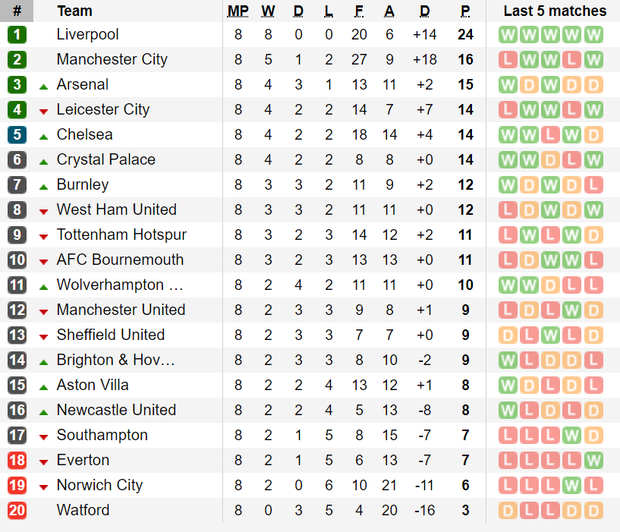Click the # rank column header
620x532 pixels.
click(x=17, y=11)
